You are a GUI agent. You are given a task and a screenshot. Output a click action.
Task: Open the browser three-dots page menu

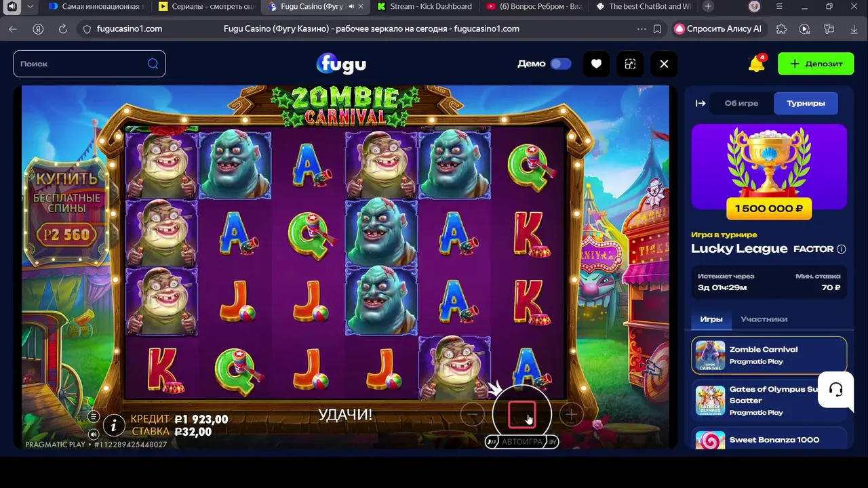tap(642, 29)
